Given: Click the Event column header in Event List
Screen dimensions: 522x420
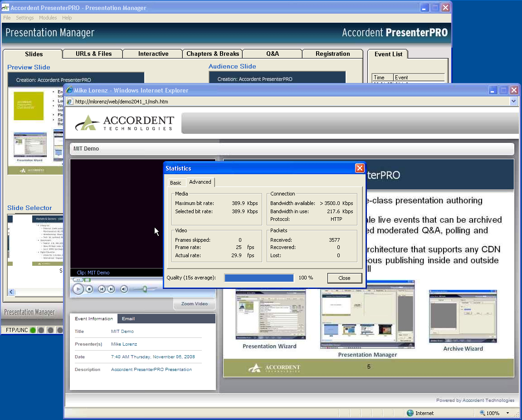Looking at the screenshot, I should point(419,78).
